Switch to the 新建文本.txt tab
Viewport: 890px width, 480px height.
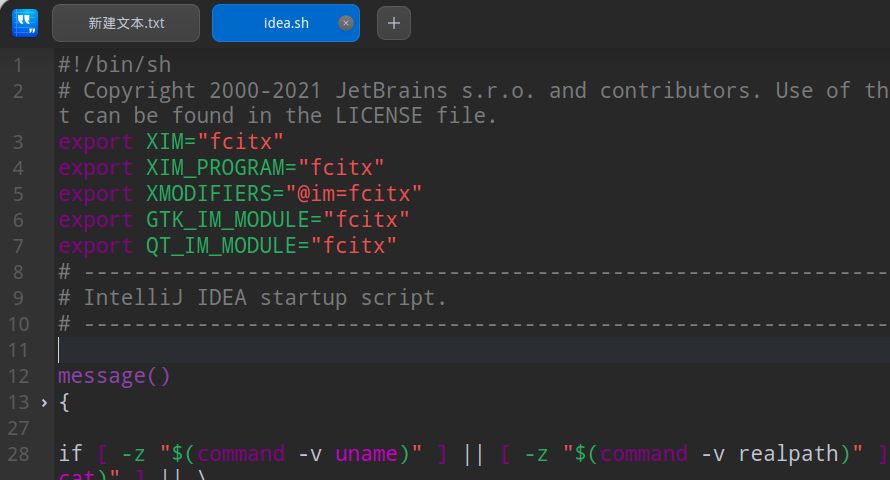click(126, 23)
